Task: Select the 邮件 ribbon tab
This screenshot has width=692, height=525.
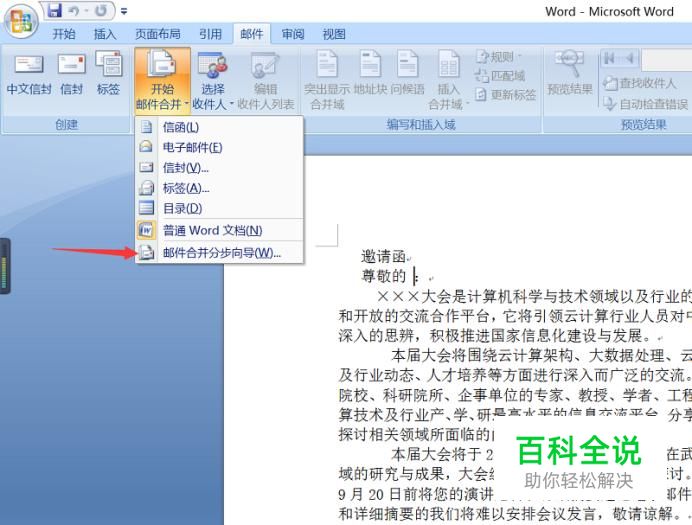Action: 252,34
